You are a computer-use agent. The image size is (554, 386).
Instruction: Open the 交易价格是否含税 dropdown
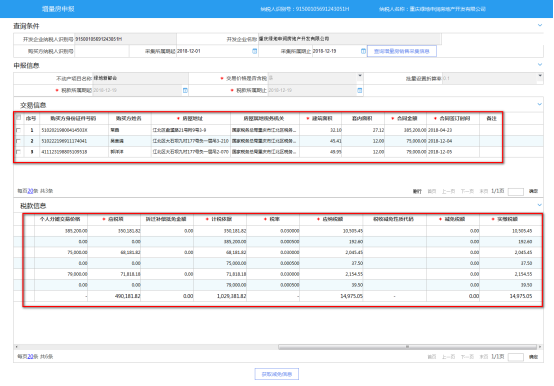point(360,76)
